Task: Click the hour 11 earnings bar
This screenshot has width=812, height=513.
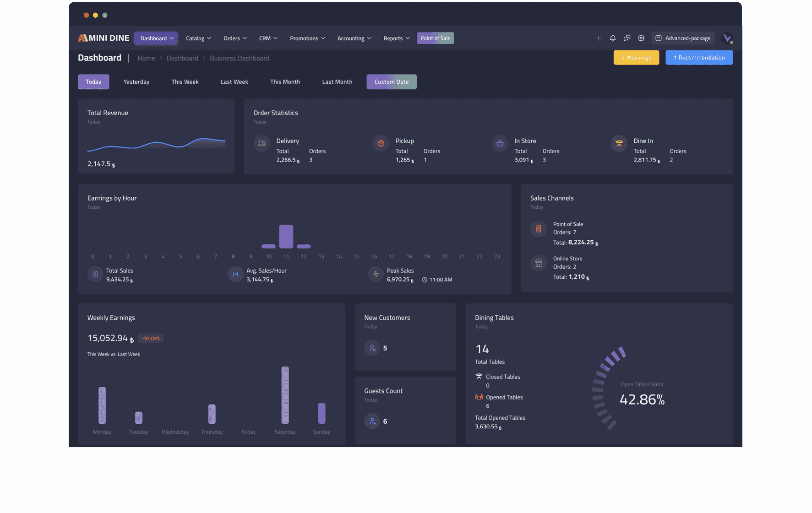Action: [x=286, y=236]
